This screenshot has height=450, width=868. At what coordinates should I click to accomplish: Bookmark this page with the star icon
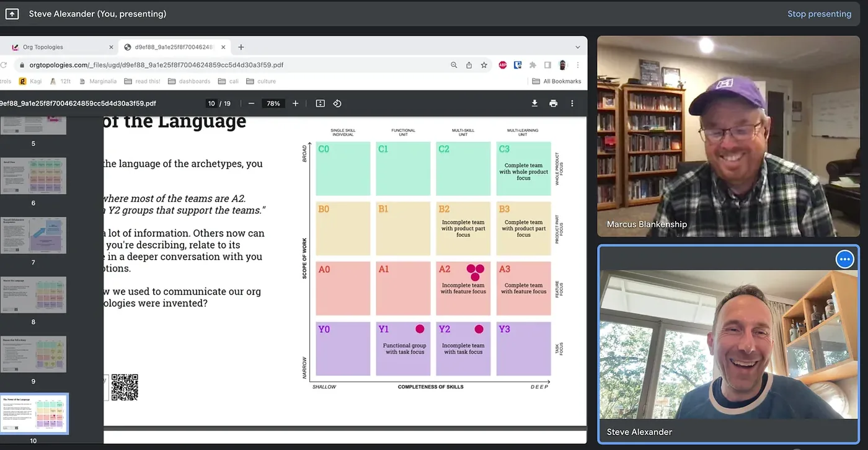click(x=484, y=64)
